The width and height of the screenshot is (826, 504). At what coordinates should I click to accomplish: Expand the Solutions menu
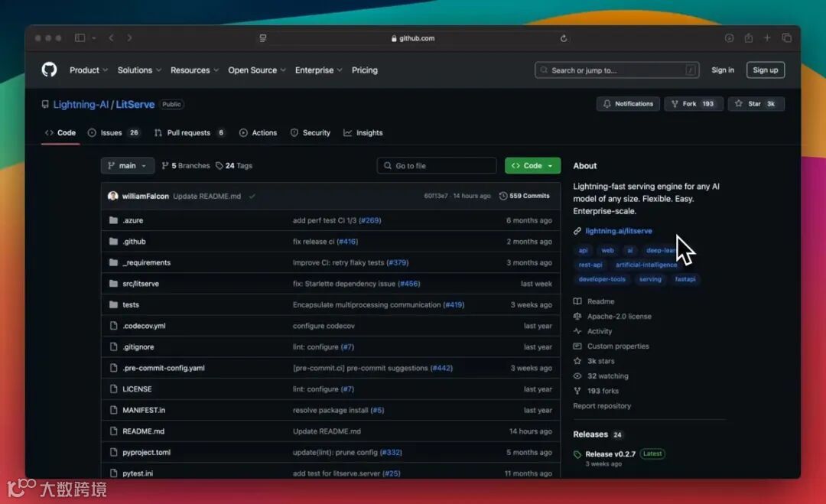tap(139, 70)
